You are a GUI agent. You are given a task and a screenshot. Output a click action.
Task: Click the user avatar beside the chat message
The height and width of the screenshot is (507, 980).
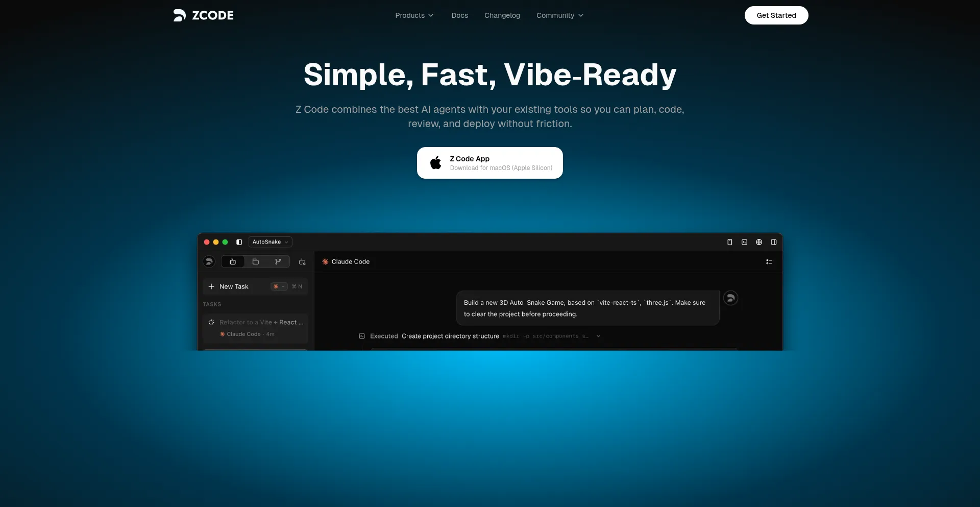pyautogui.click(x=731, y=298)
